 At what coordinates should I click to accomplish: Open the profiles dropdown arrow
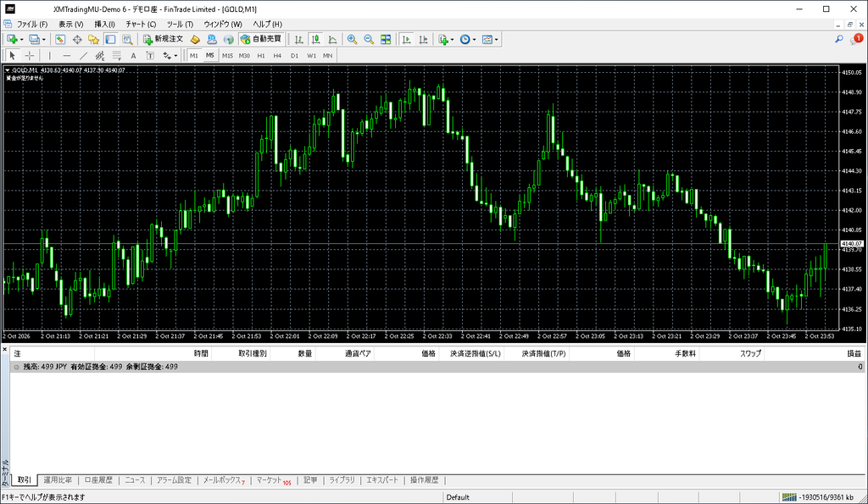point(44,40)
